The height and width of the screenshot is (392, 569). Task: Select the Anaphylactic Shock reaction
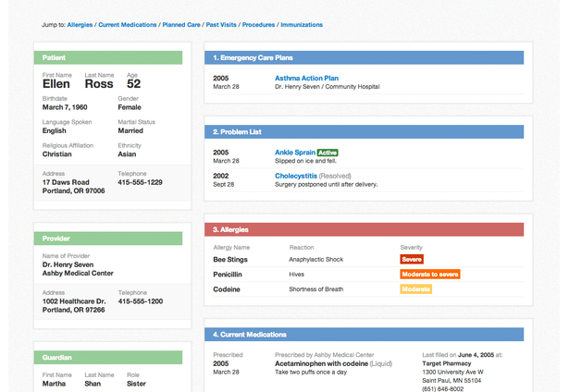(x=316, y=259)
